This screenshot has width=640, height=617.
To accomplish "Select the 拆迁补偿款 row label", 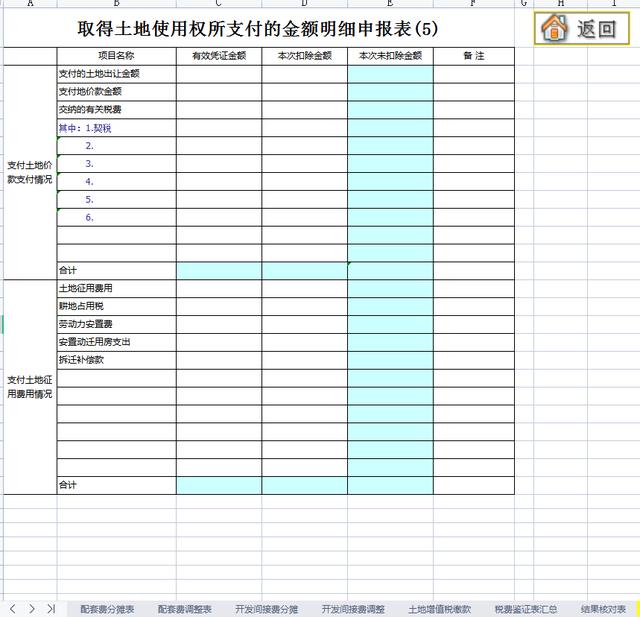I will [116, 360].
